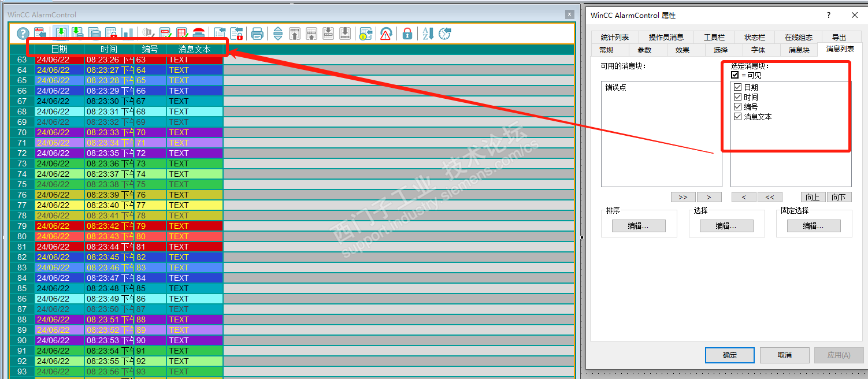
Task: Select 错误点 in available message blocks
Action: coord(615,87)
